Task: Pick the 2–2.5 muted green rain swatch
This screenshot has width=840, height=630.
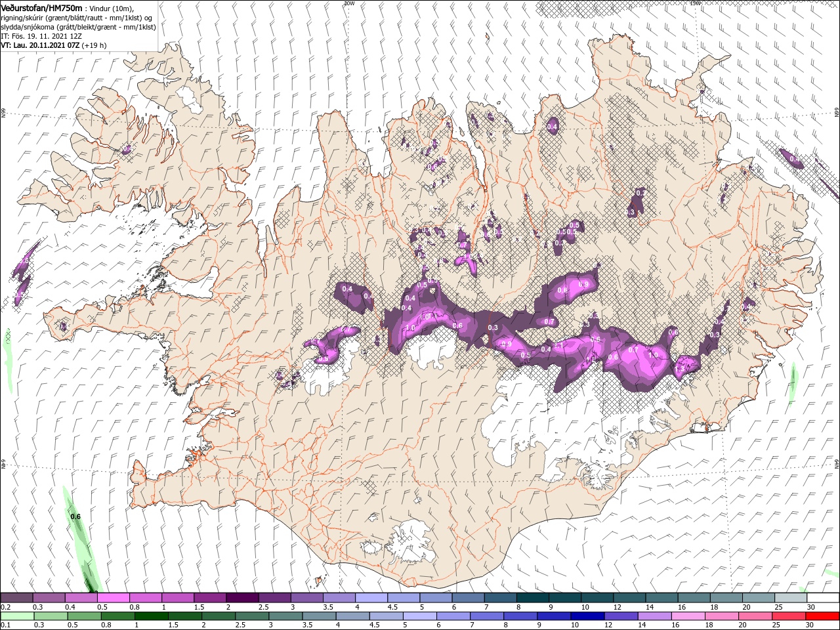Action: (x=219, y=616)
